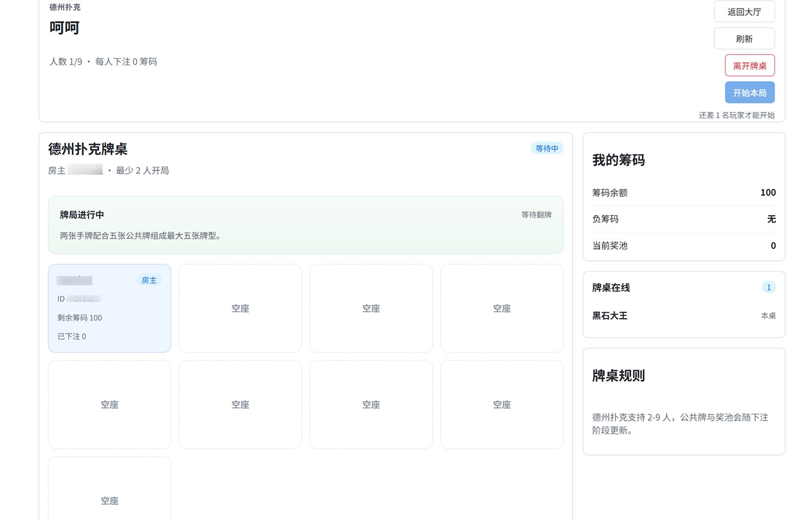Click 剩余筹码 100 on host card
This screenshot has height=520, width=812.
pyautogui.click(x=80, y=317)
